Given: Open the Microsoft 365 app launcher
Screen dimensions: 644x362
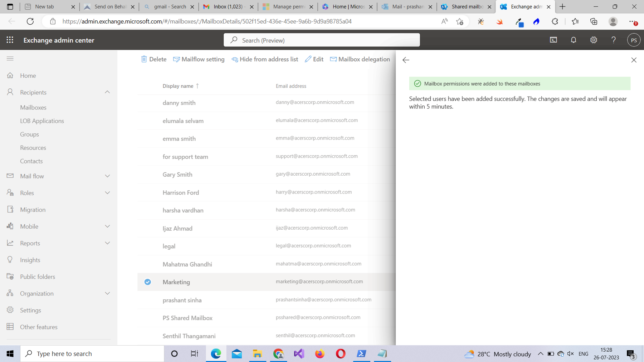Looking at the screenshot, I should coord(10,40).
